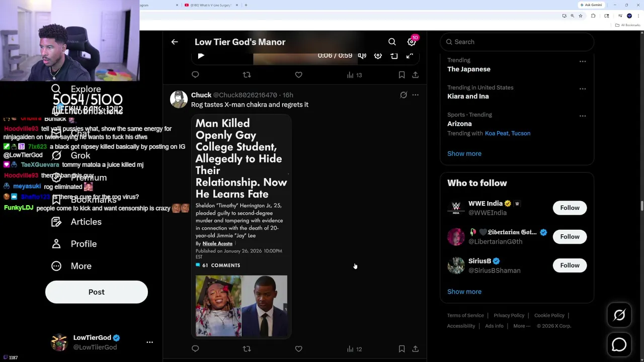Viewport: 644px width, 362px height.
Task: Open a new browser tab with plus
Action: pos(246,5)
